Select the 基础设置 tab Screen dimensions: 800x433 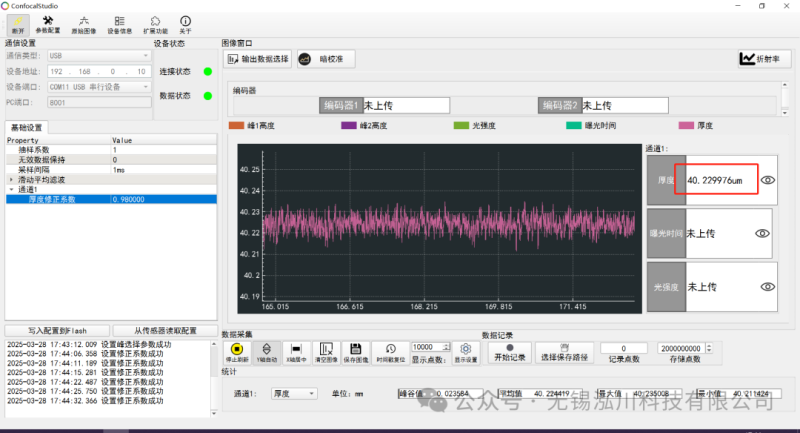[27, 128]
